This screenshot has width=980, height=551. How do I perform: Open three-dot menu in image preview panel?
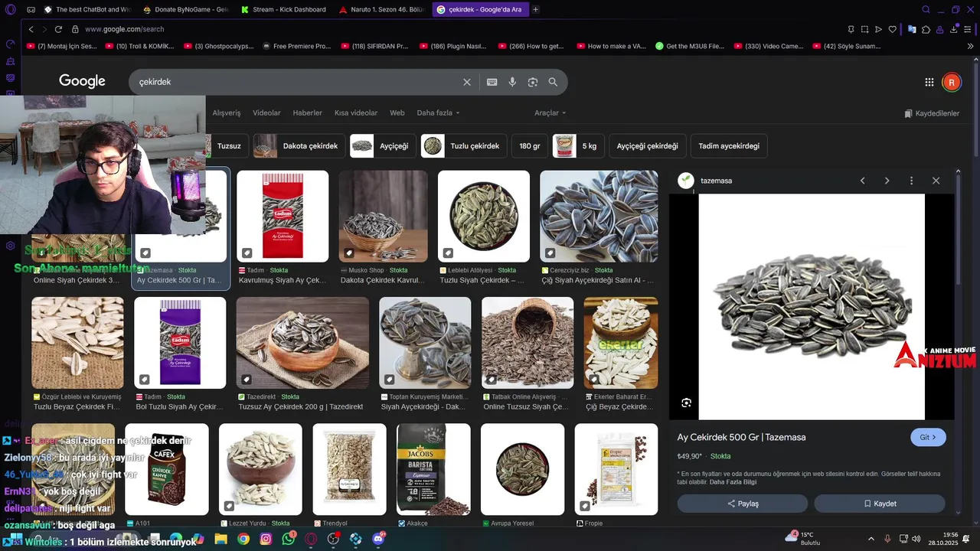pyautogui.click(x=911, y=181)
